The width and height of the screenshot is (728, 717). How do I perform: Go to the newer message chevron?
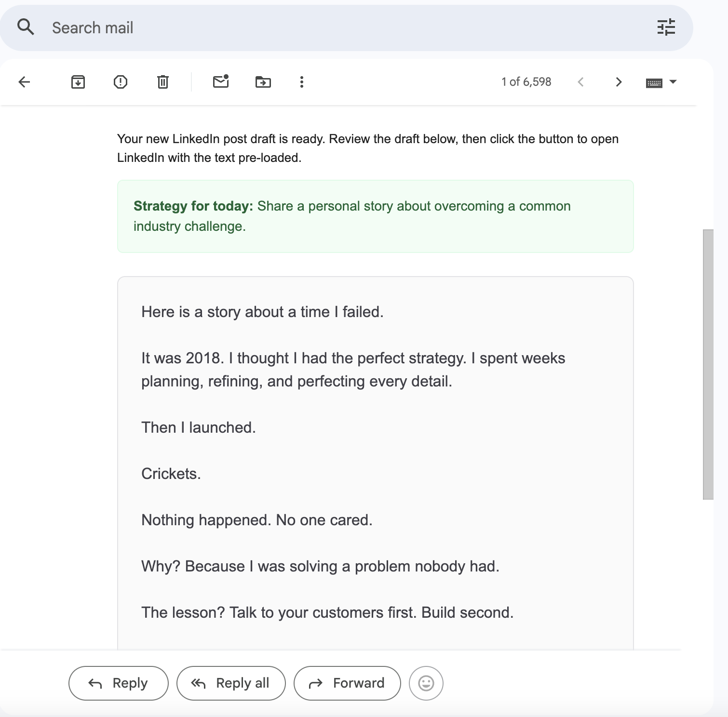(581, 82)
